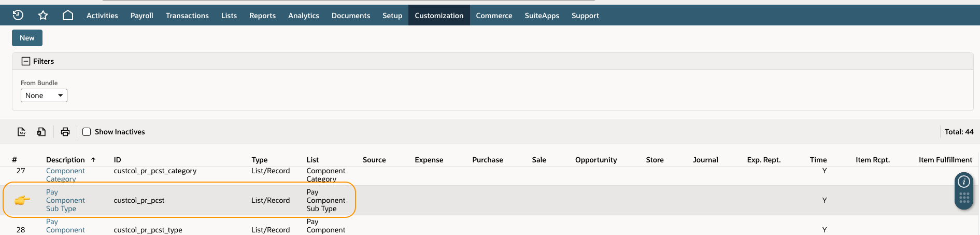Viewport: 980px width, 235px height.
Task: Sort by the Store column header
Action: point(655,160)
